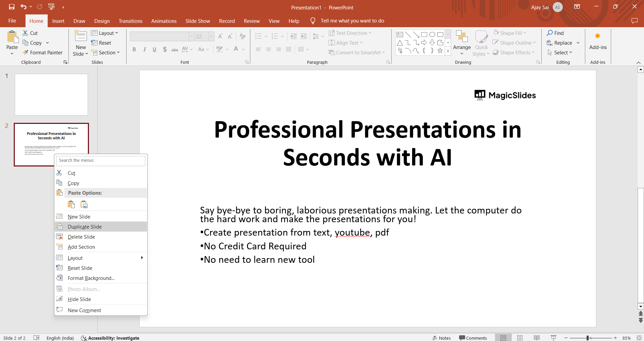The image size is (644, 341).
Task: Select the slide 1 thumbnail
Action: [51, 95]
